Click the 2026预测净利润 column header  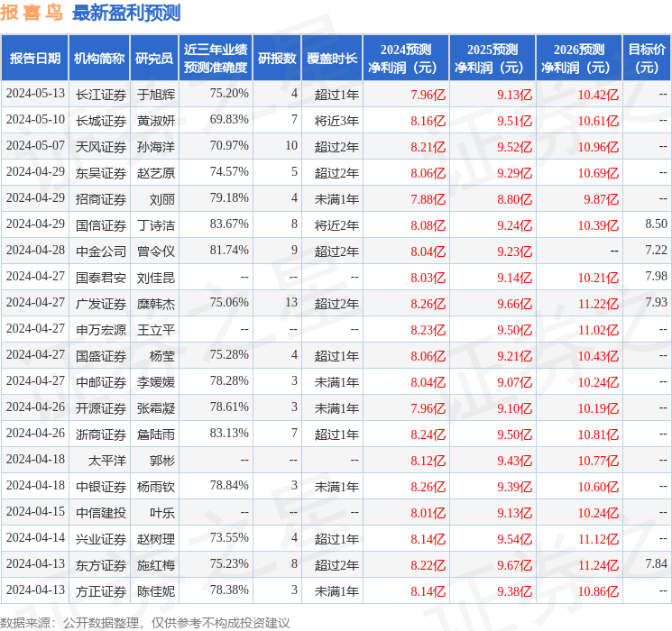click(579, 58)
